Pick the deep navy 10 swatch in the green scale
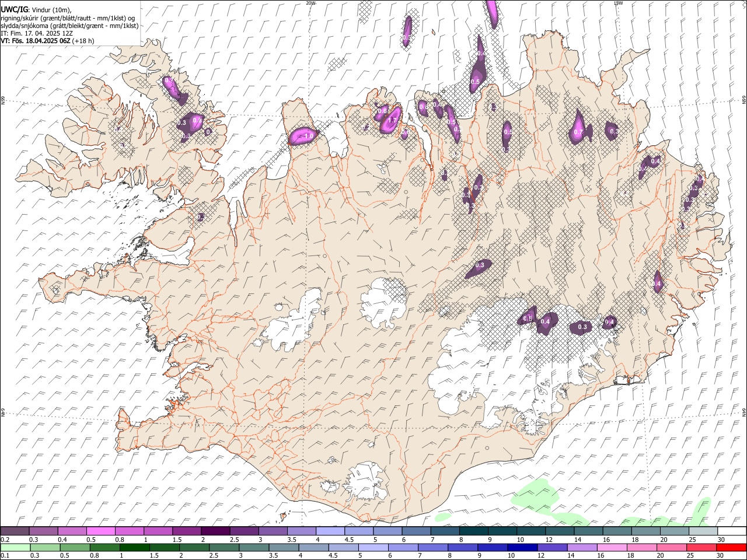The height and width of the screenshot is (560, 747). click(522, 547)
